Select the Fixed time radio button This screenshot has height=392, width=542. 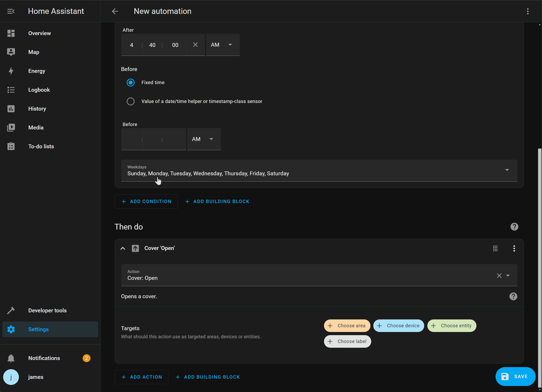pyautogui.click(x=131, y=83)
